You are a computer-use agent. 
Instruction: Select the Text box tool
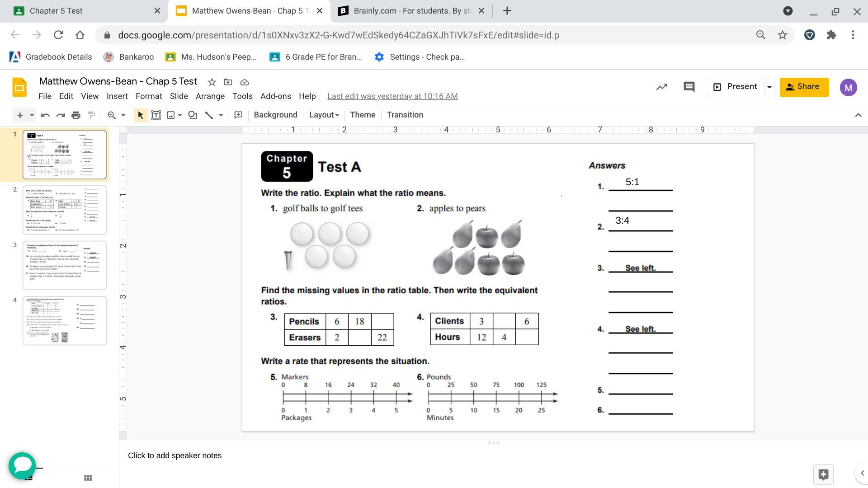coord(156,115)
